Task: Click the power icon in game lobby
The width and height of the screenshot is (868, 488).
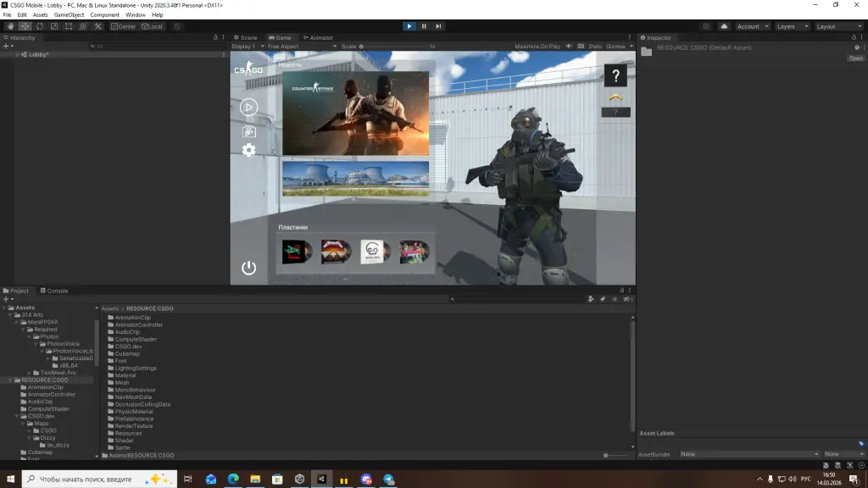Action: tap(248, 268)
